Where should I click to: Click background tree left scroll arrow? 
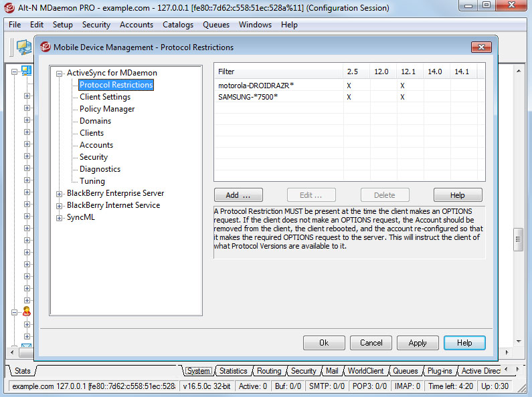(12, 352)
